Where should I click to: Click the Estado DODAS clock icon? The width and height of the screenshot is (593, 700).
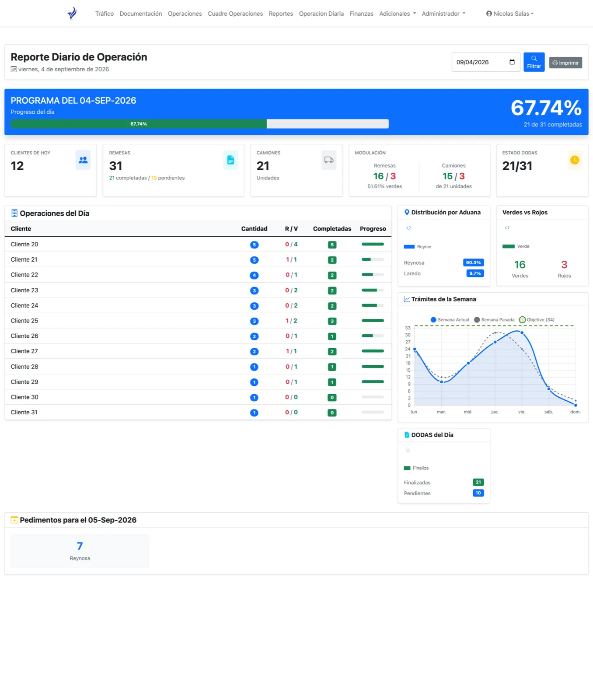[x=575, y=160]
